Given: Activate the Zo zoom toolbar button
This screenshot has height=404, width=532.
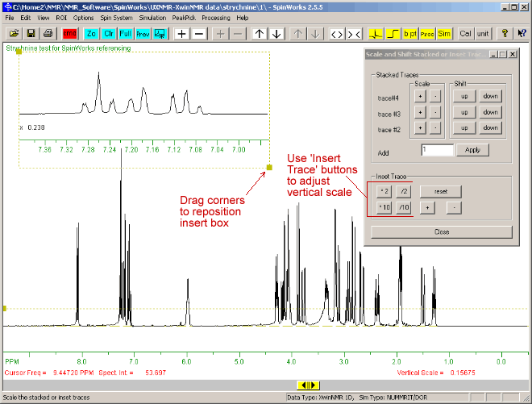Looking at the screenshot, I should coord(91,34).
